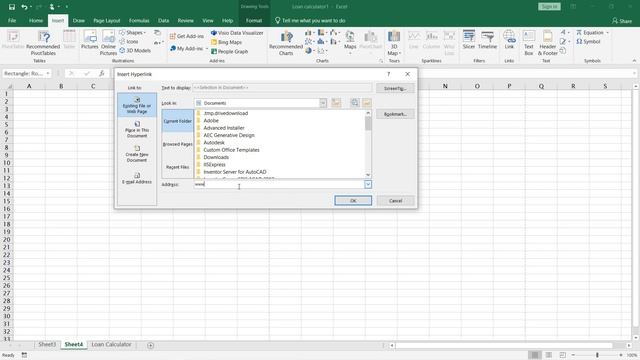Confirm hyperlink with OK button
This screenshot has height=360, width=640.
353,200
